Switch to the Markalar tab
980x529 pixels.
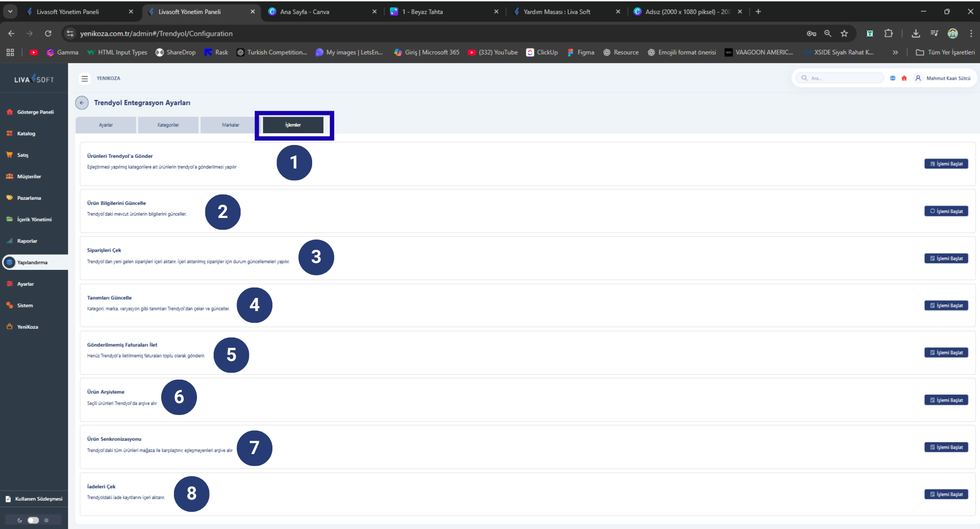[230, 125]
